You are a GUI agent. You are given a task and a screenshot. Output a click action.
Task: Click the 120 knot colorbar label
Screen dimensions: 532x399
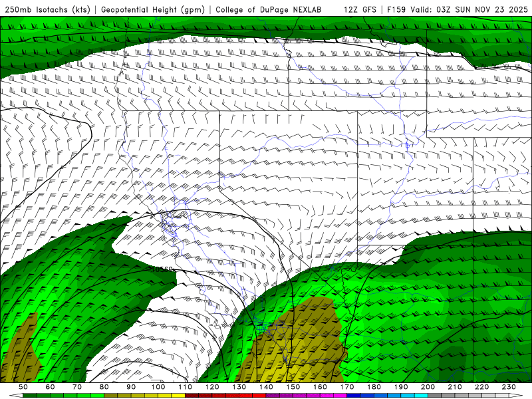(212, 387)
